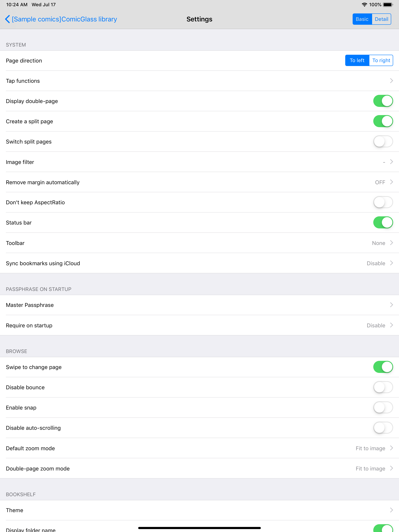Disable the Swipe to change page switch
The image size is (399, 532).
click(x=383, y=367)
